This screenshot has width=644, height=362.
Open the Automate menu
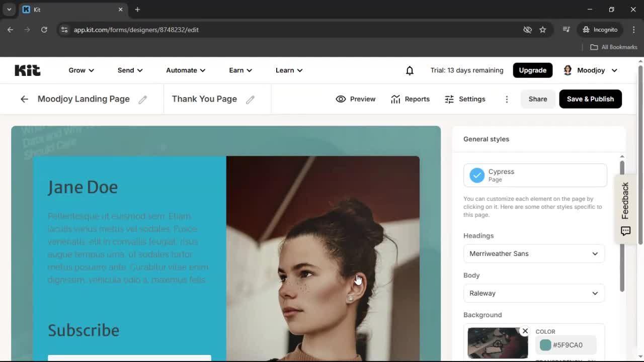click(185, 70)
